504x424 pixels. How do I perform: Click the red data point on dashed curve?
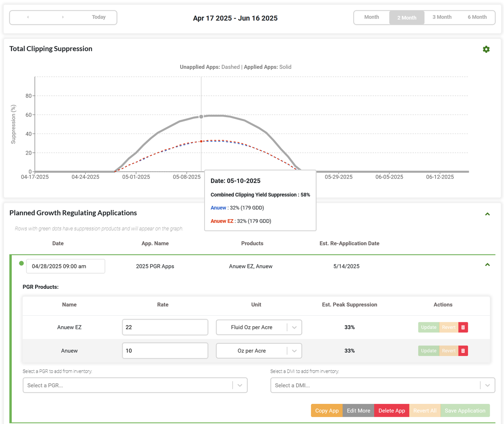click(201, 141)
